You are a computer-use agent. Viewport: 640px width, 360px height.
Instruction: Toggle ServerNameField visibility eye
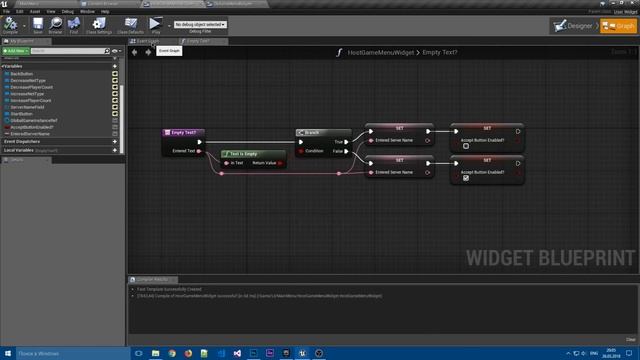click(x=115, y=107)
